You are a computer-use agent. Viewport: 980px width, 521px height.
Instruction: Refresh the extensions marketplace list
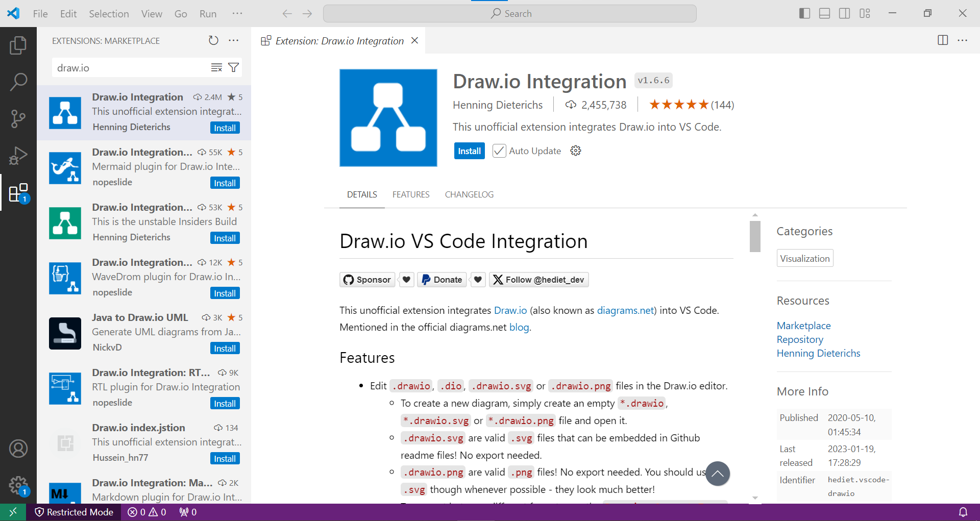point(213,40)
